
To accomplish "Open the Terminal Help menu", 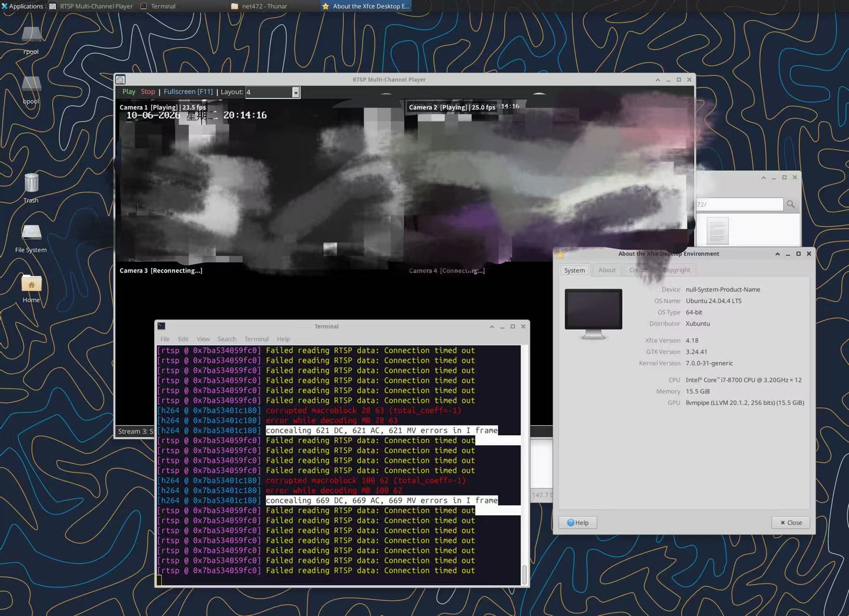I will tap(283, 339).
